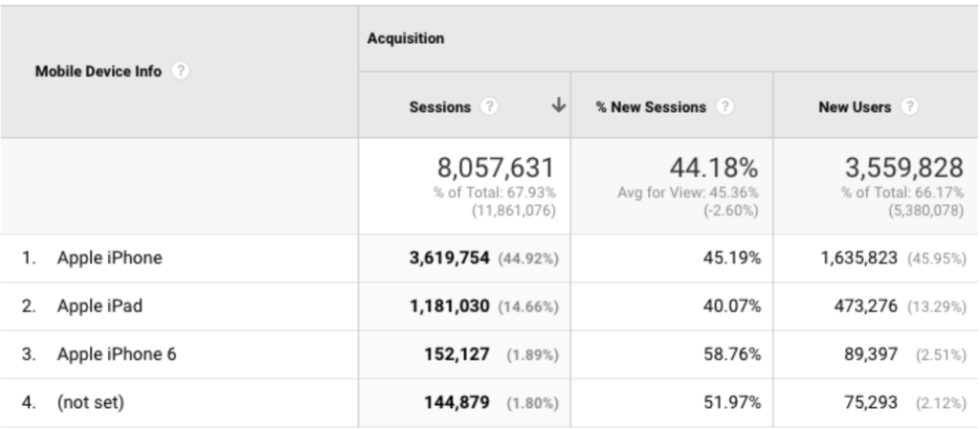Open the Sessions help tooltip icon
The height and width of the screenshot is (429, 980).
[x=489, y=107]
